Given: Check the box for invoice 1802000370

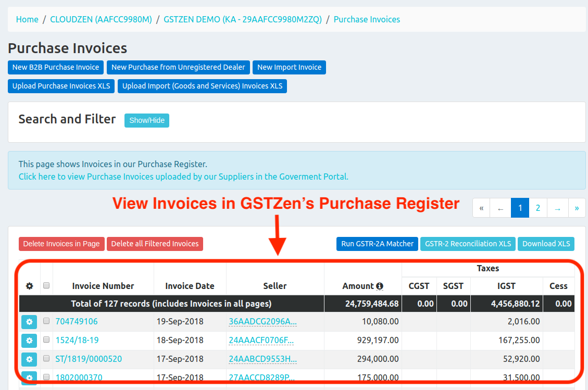Looking at the screenshot, I should pyautogui.click(x=46, y=377).
